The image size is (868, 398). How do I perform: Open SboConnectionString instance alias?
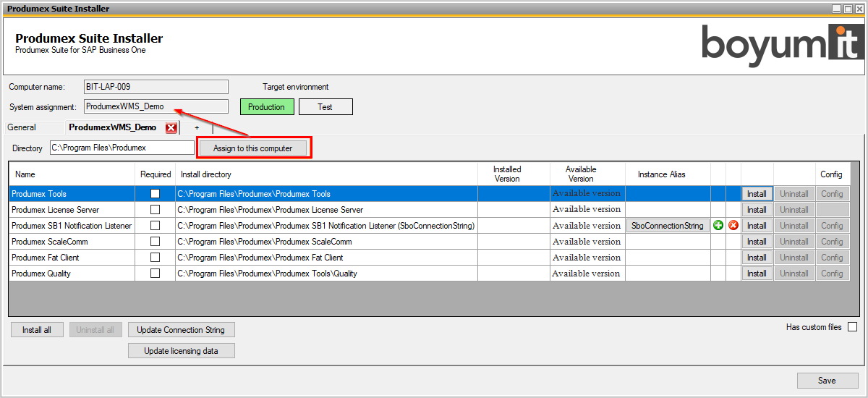pyautogui.click(x=667, y=226)
